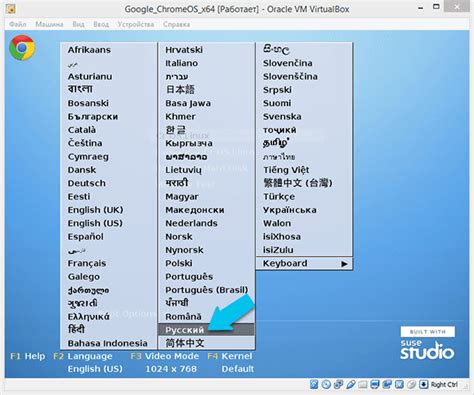Choose Português (Brasil) language
This screenshot has height=395, width=474.
pos(207,290)
